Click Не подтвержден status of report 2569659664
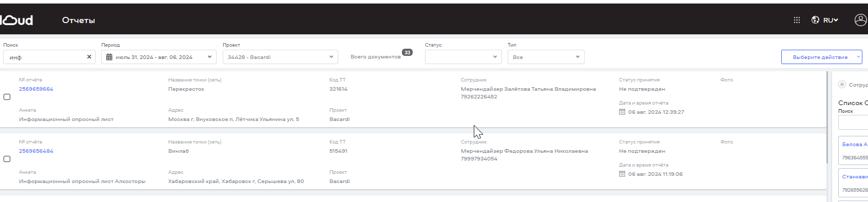 [642, 89]
